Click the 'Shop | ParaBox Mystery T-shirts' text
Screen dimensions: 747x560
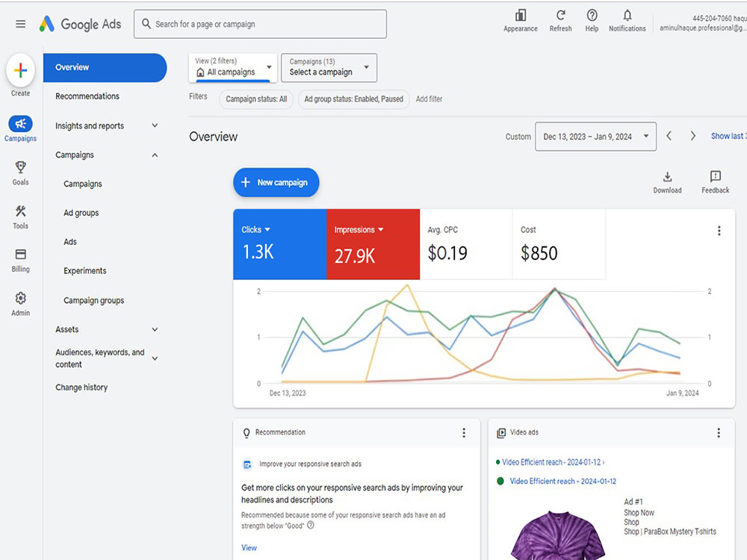point(670,532)
